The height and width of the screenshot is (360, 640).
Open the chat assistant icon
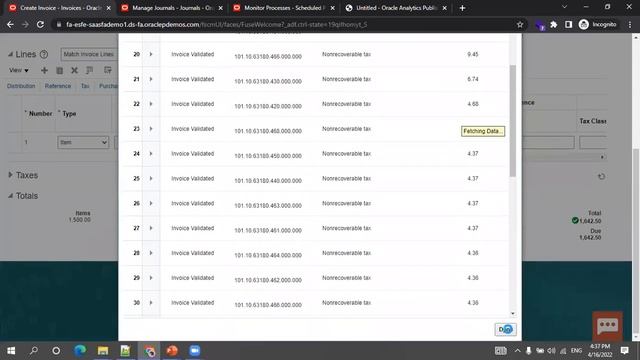[x=608, y=326]
